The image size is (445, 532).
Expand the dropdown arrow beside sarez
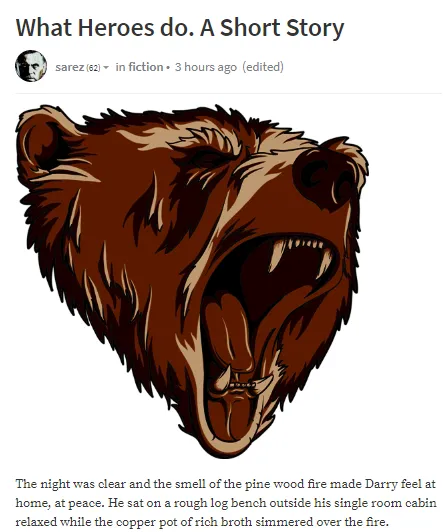[106, 68]
